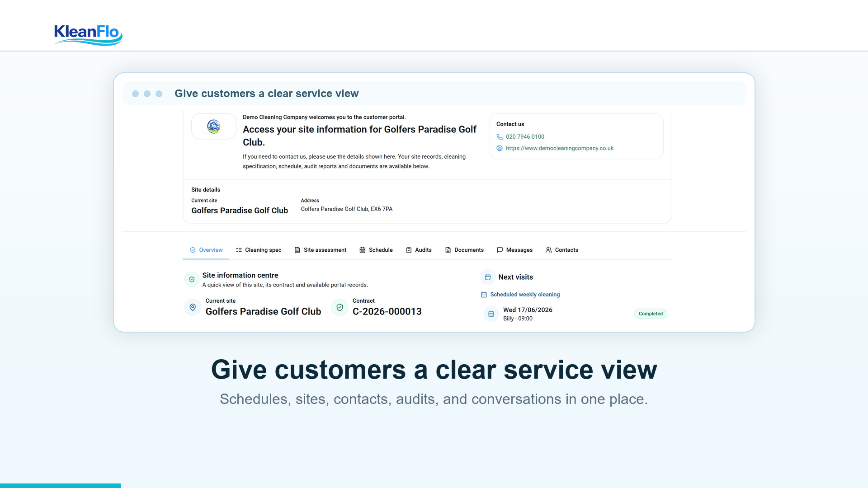Click the Access your site information heading
This screenshot has height=488, width=868.
[359, 136]
